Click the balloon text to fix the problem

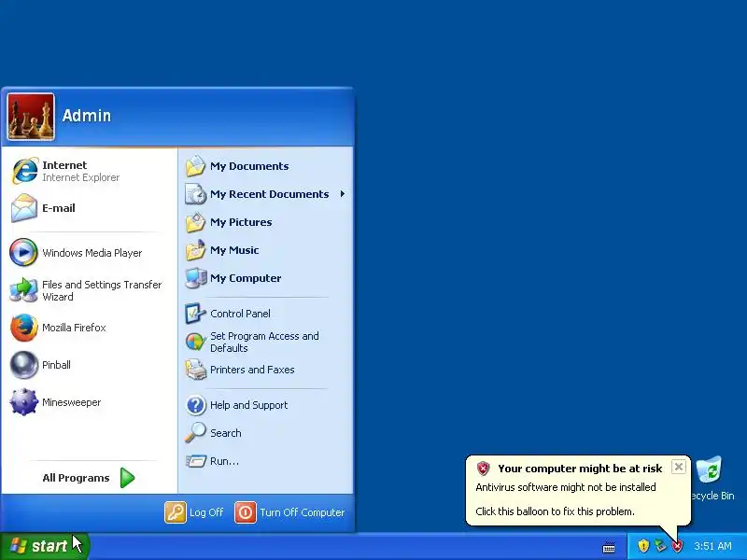click(555, 511)
